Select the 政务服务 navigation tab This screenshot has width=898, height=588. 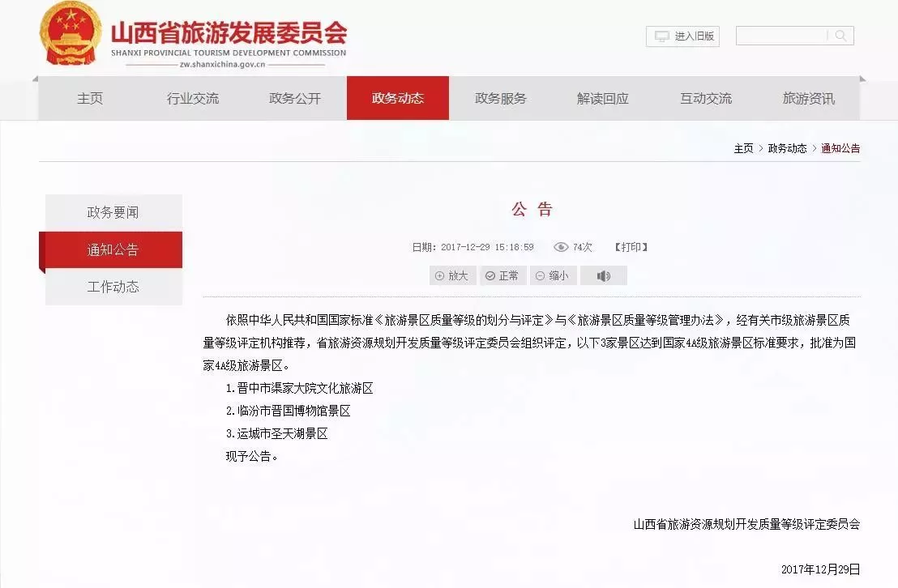[500, 99]
